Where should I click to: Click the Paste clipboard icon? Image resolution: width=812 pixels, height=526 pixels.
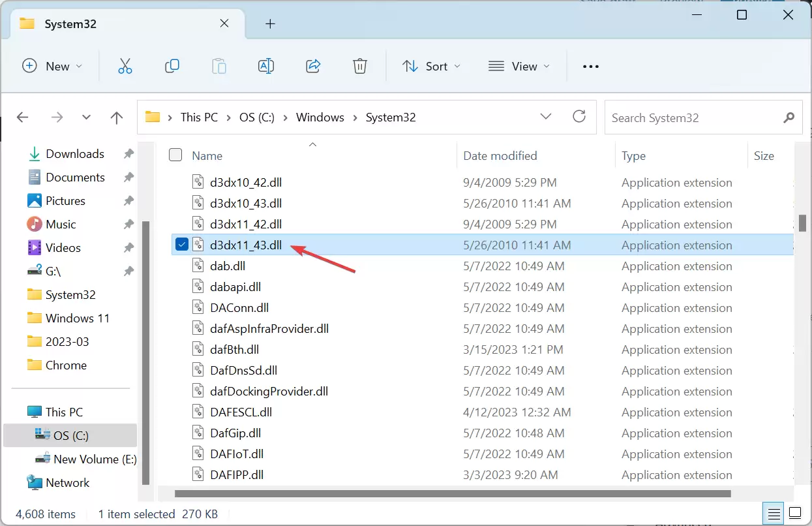point(219,66)
